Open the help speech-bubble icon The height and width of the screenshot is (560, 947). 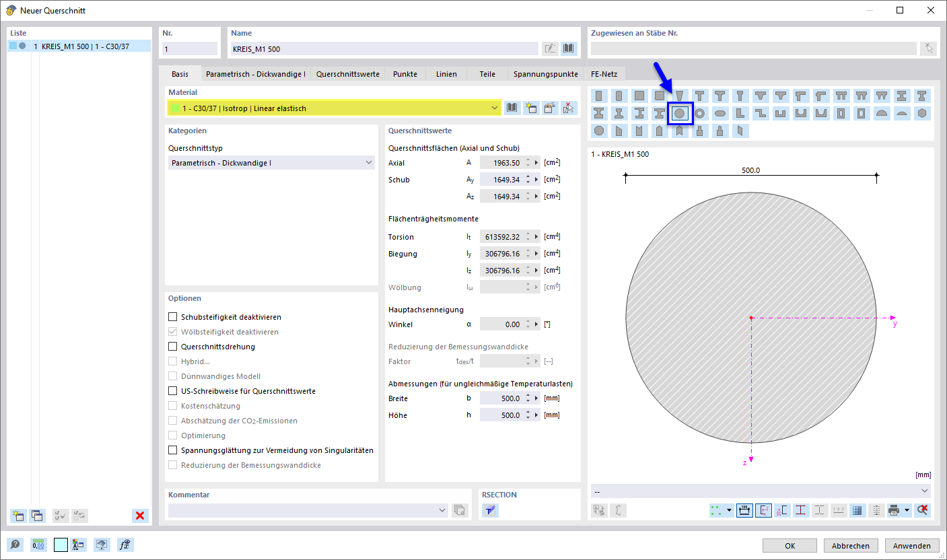[x=15, y=545]
